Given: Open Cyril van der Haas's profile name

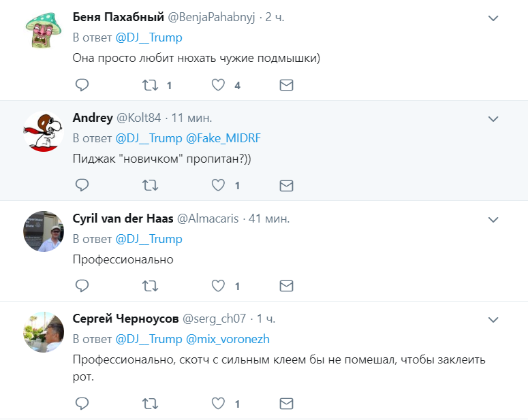Looking at the screenshot, I should point(123,219).
